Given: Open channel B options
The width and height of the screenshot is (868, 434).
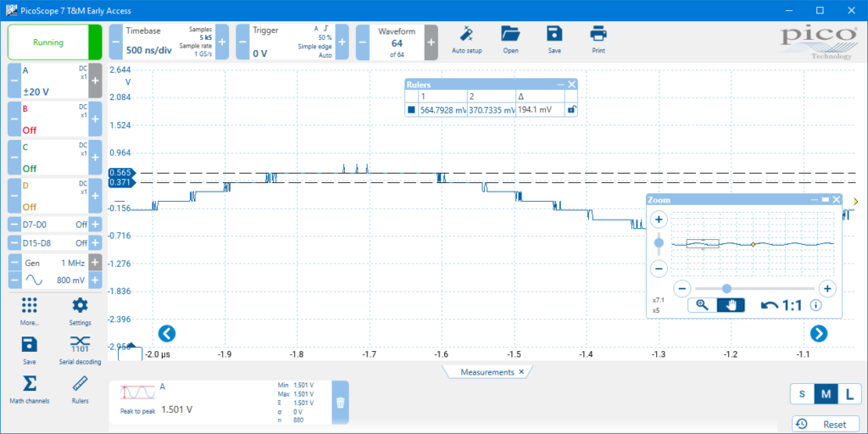Looking at the screenshot, I should click(55, 119).
